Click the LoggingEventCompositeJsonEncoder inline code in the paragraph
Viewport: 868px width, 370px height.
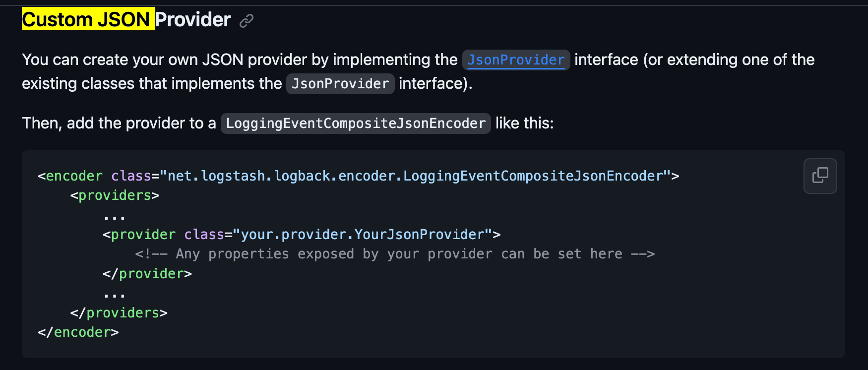pos(356,123)
